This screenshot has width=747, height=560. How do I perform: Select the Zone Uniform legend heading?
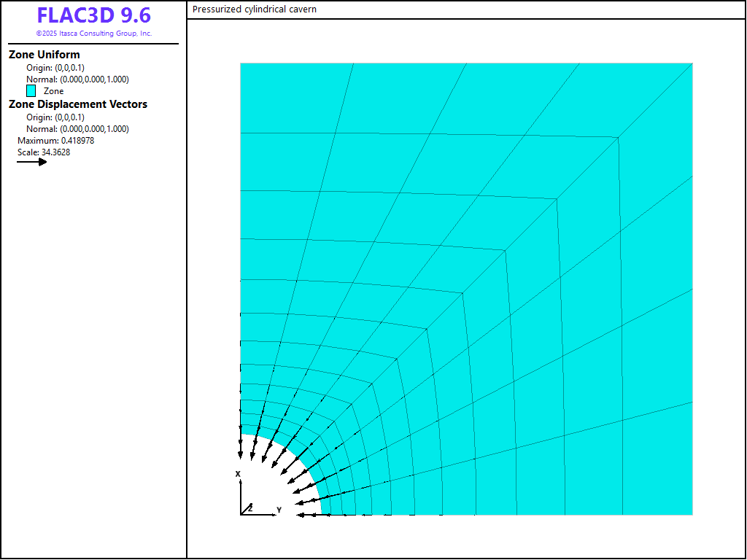(x=44, y=55)
